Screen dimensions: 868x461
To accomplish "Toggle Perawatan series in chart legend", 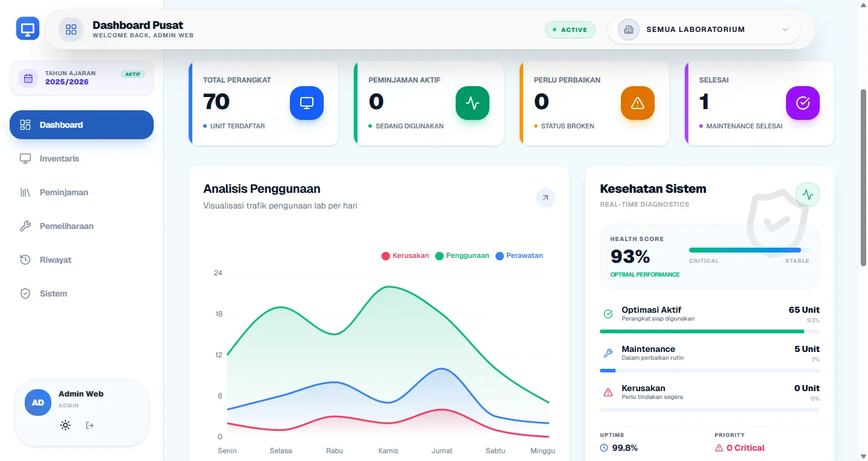I will tap(519, 256).
